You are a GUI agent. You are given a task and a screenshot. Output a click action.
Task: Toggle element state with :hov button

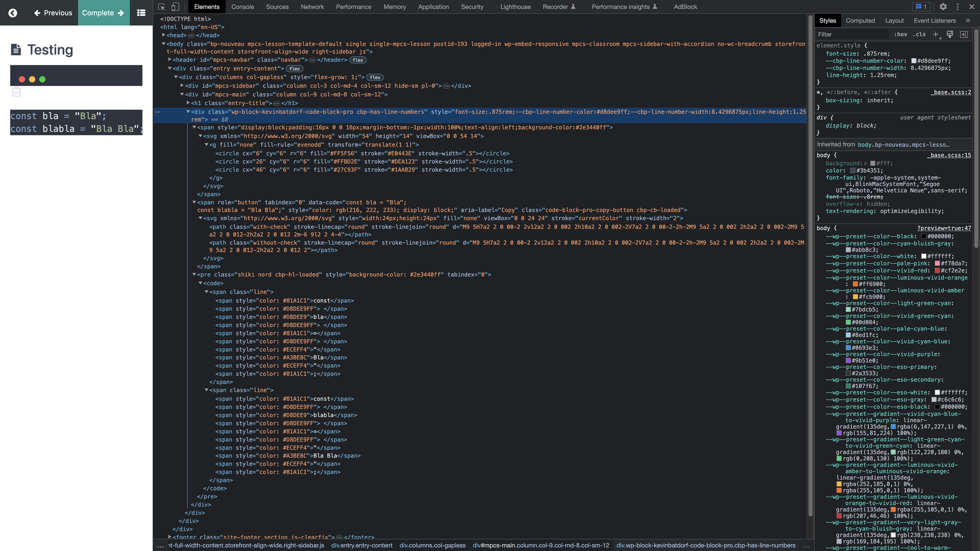[900, 34]
